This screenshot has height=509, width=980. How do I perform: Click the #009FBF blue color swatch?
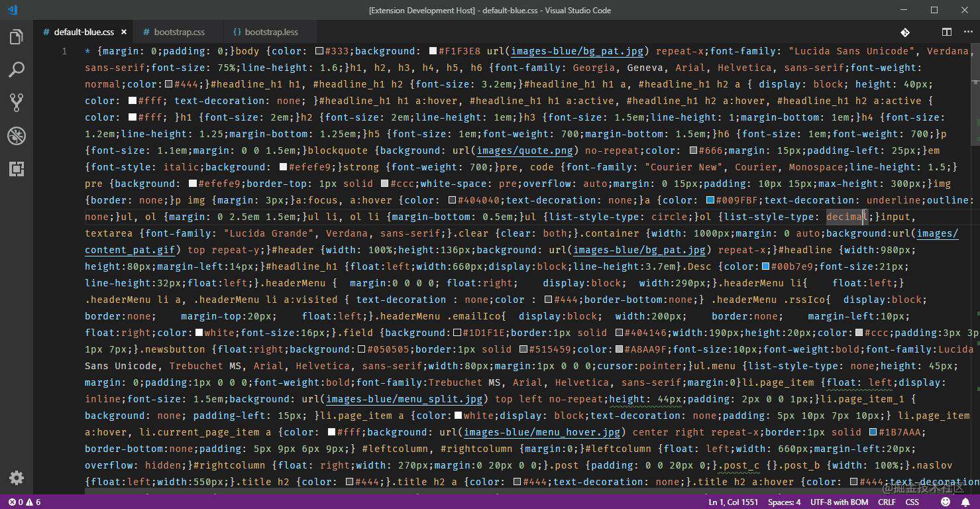click(x=710, y=200)
